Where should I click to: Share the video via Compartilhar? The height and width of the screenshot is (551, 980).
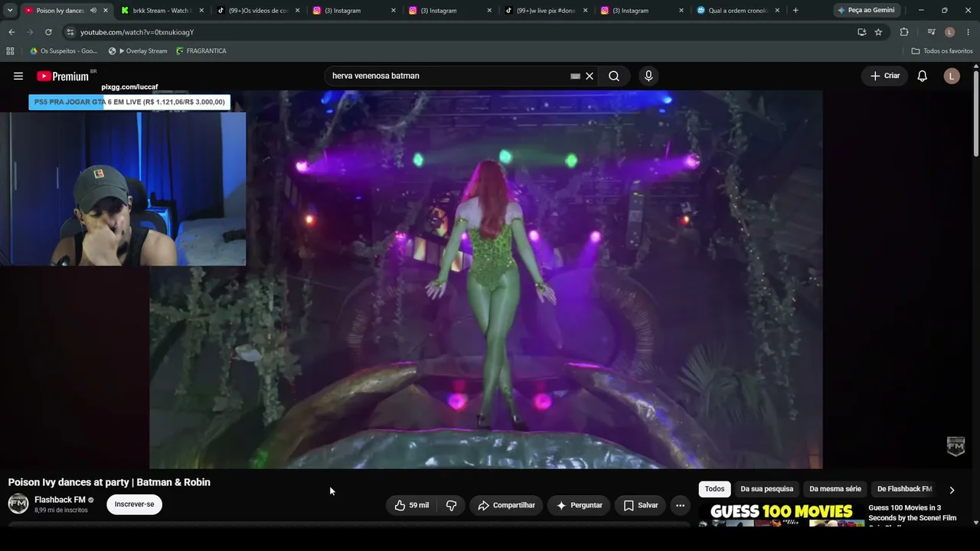point(506,505)
